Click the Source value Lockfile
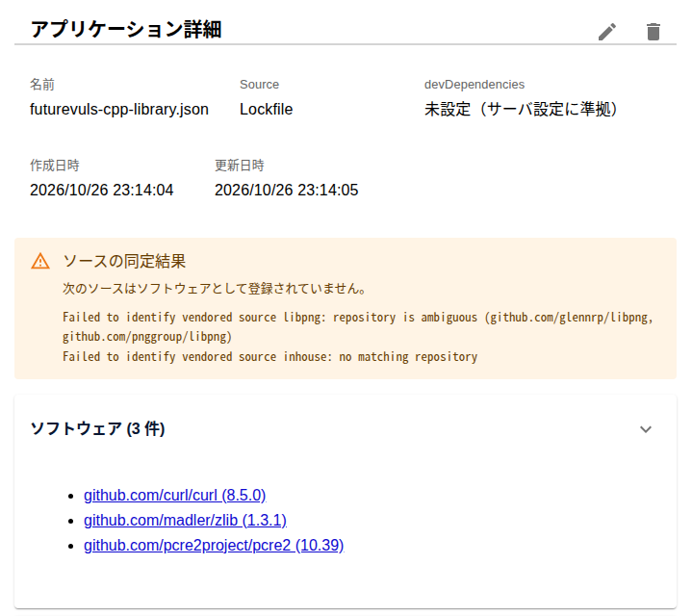This screenshot has height=616, width=692. (267, 109)
